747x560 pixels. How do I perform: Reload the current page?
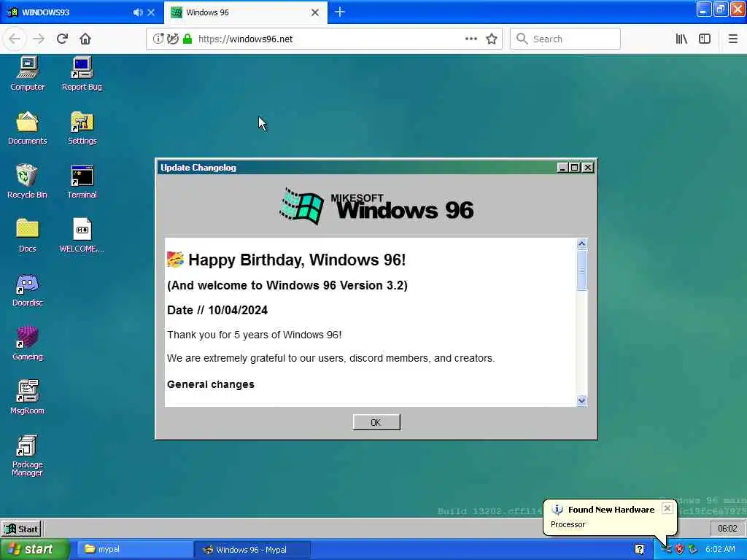point(62,39)
